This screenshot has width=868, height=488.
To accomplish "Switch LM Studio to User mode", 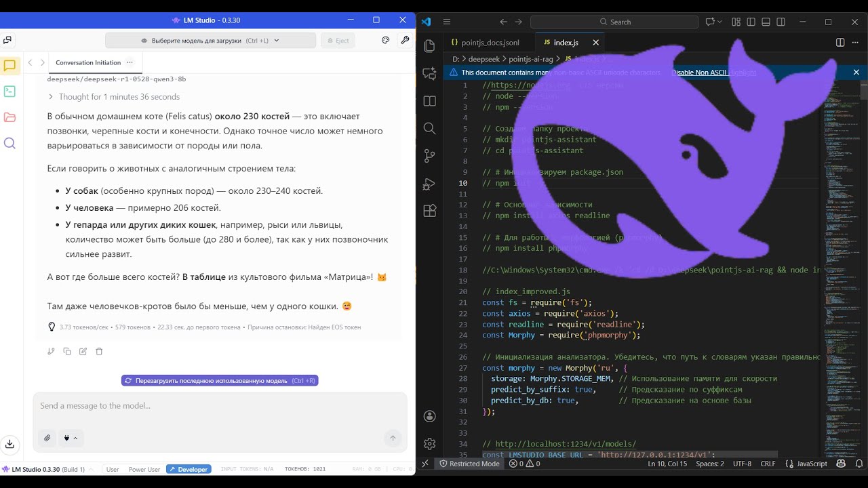I will pyautogui.click(x=113, y=469).
